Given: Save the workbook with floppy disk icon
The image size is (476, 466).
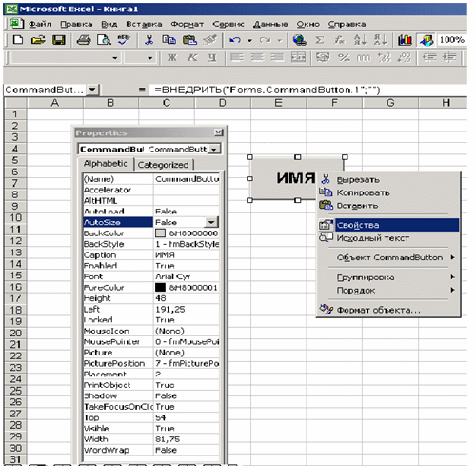Looking at the screenshot, I should 58,40.
